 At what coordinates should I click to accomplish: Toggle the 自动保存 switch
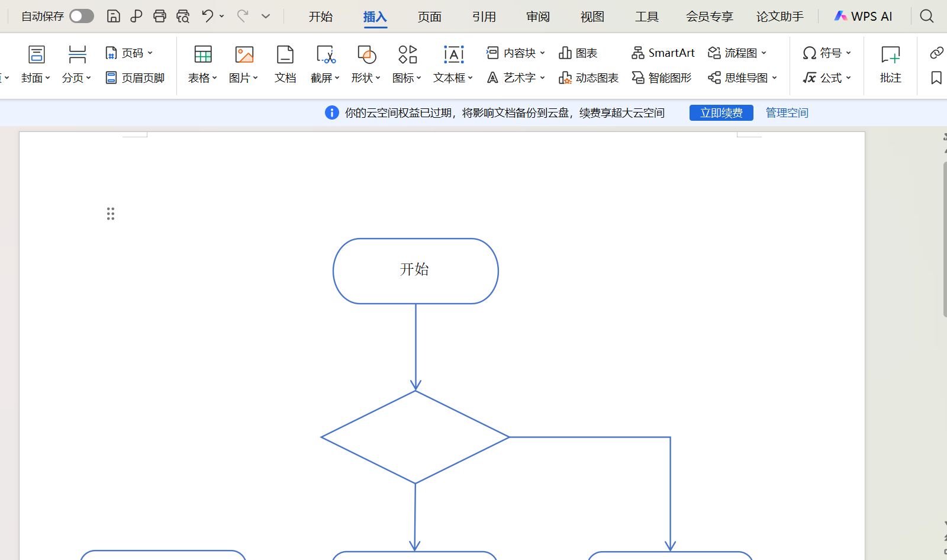[82, 16]
